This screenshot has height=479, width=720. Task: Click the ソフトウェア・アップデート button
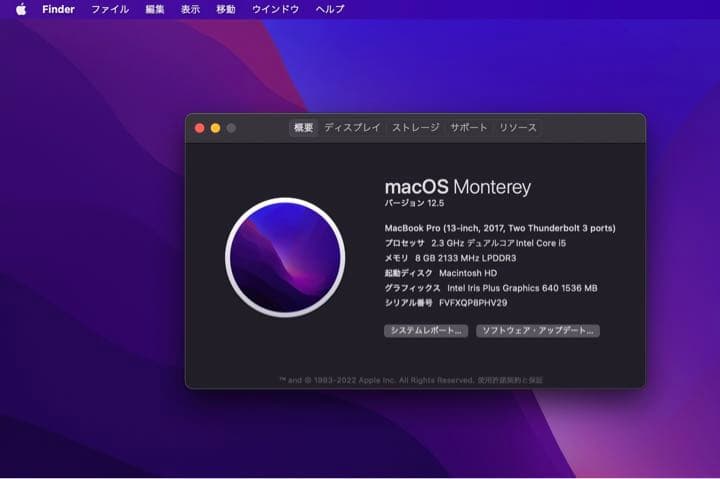pos(538,331)
